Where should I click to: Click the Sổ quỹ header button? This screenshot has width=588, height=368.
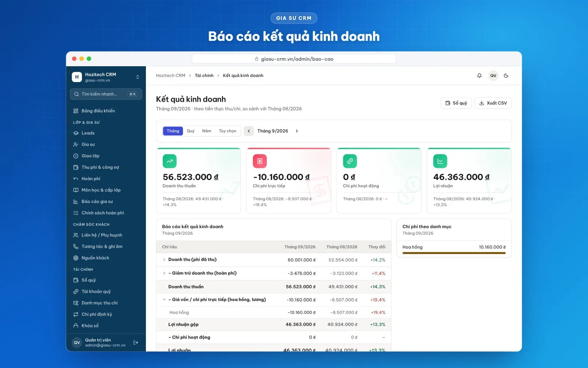[456, 103]
